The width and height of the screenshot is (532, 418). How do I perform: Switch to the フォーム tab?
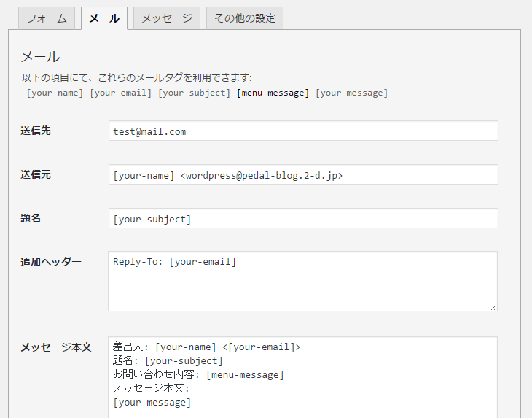coord(47,18)
